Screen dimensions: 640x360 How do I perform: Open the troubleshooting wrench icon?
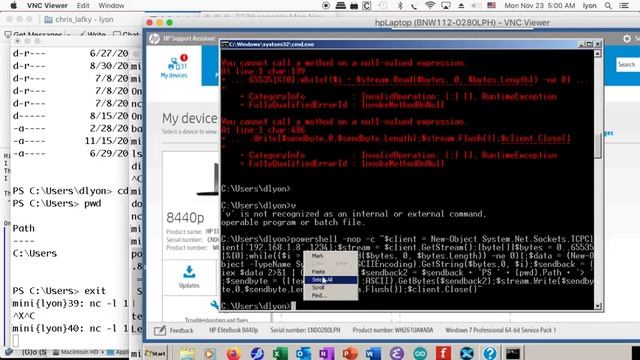pos(215,305)
